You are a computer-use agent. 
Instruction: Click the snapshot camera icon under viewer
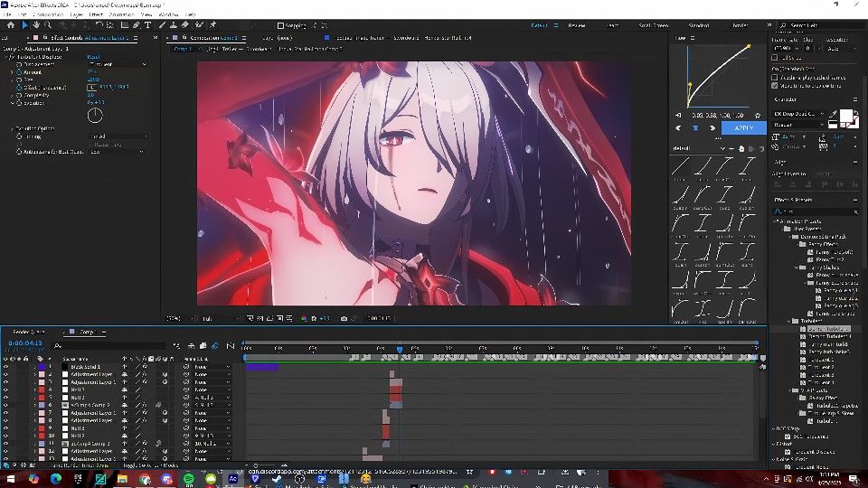(x=344, y=319)
